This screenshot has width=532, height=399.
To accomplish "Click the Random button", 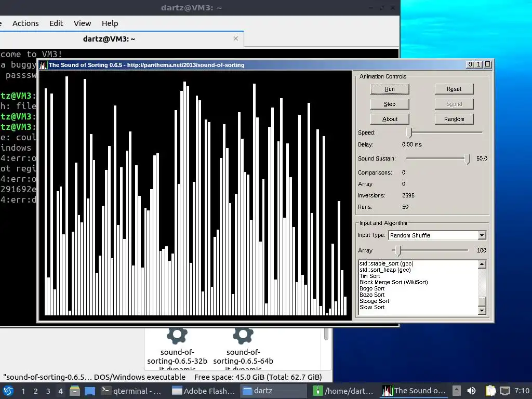I will coord(454,119).
